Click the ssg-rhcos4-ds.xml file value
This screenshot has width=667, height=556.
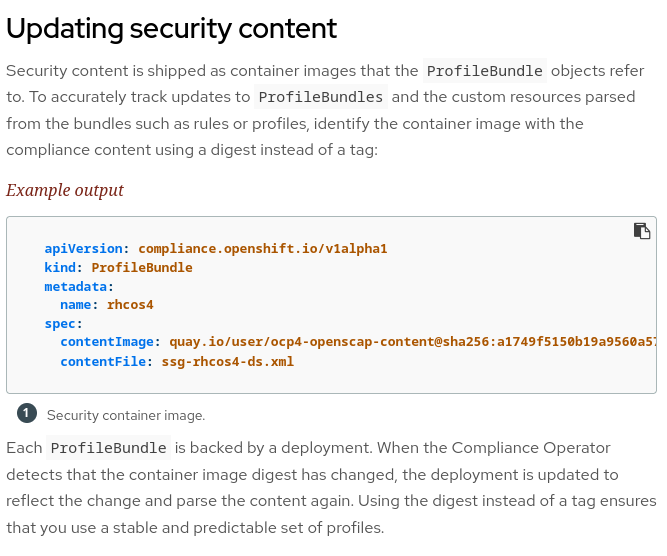click(x=228, y=361)
